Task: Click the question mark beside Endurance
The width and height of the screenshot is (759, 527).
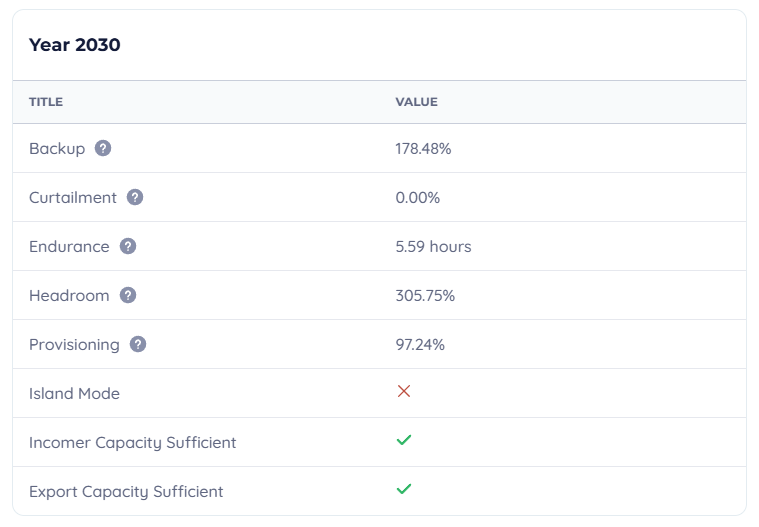Action: pos(128,246)
